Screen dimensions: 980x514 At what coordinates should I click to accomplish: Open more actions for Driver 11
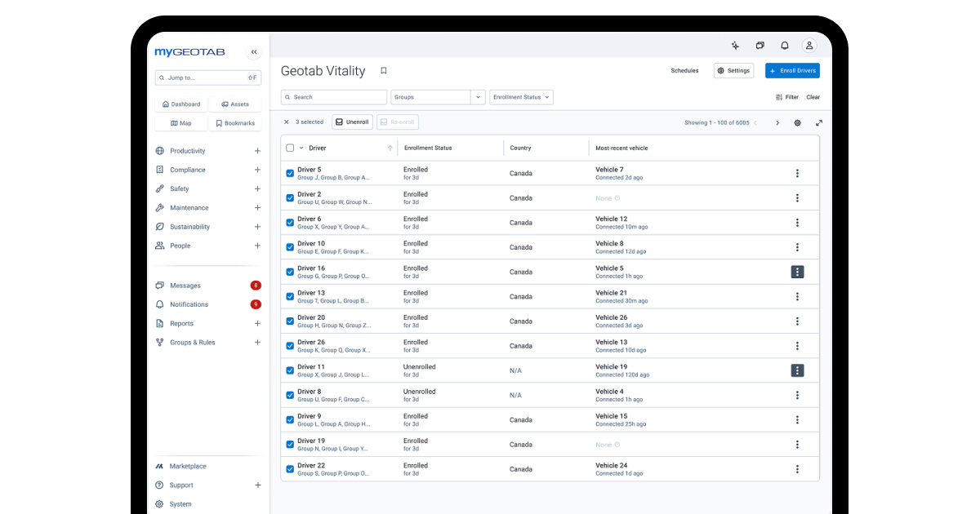point(797,370)
